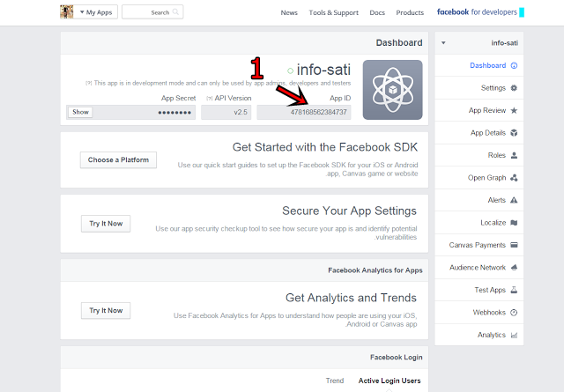Open the Docs menu item
The width and height of the screenshot is (564, 392).
coord(376,13)
